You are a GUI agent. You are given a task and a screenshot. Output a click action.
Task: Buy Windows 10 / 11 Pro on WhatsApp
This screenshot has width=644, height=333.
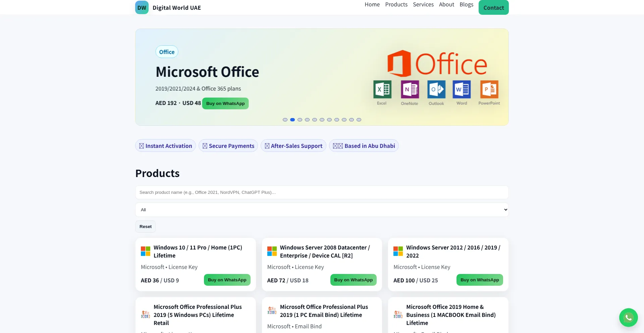[227, 280]
